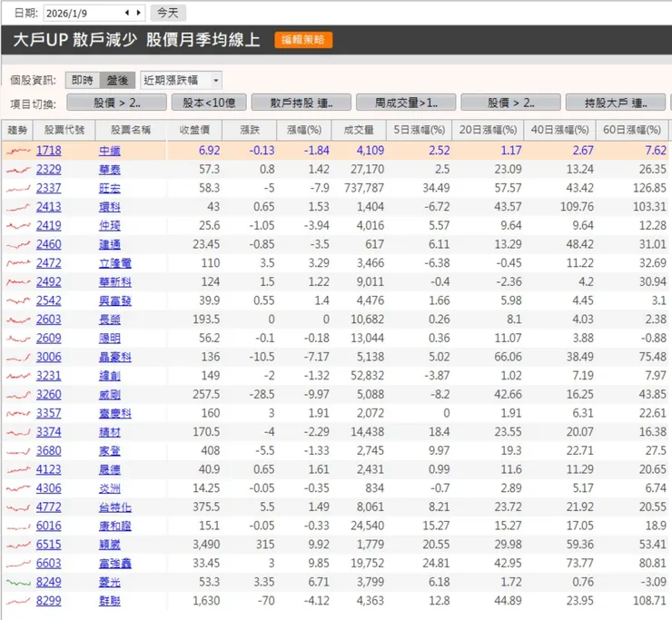Open stock code link 1718
Viewport: 672px width, 620px height.
click(48, 151)
